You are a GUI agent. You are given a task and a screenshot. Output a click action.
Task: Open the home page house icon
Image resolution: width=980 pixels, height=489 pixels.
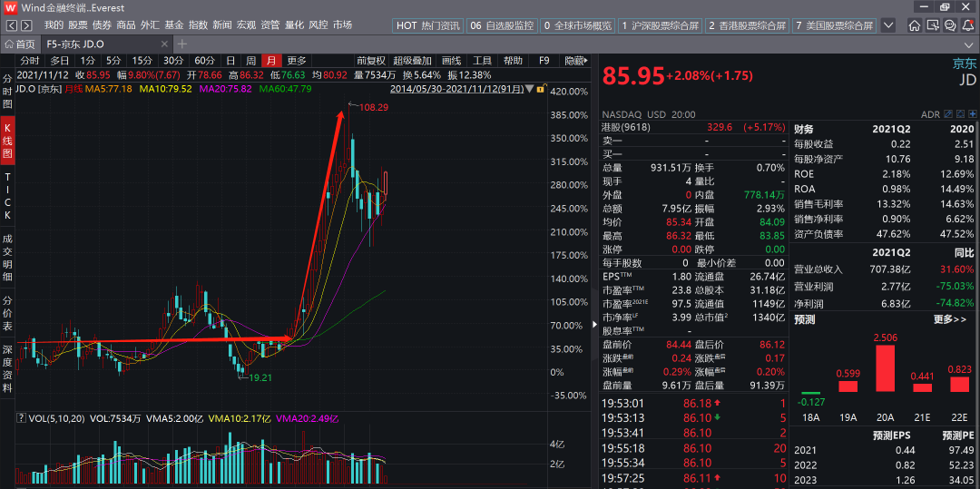[x=915, y=25]
